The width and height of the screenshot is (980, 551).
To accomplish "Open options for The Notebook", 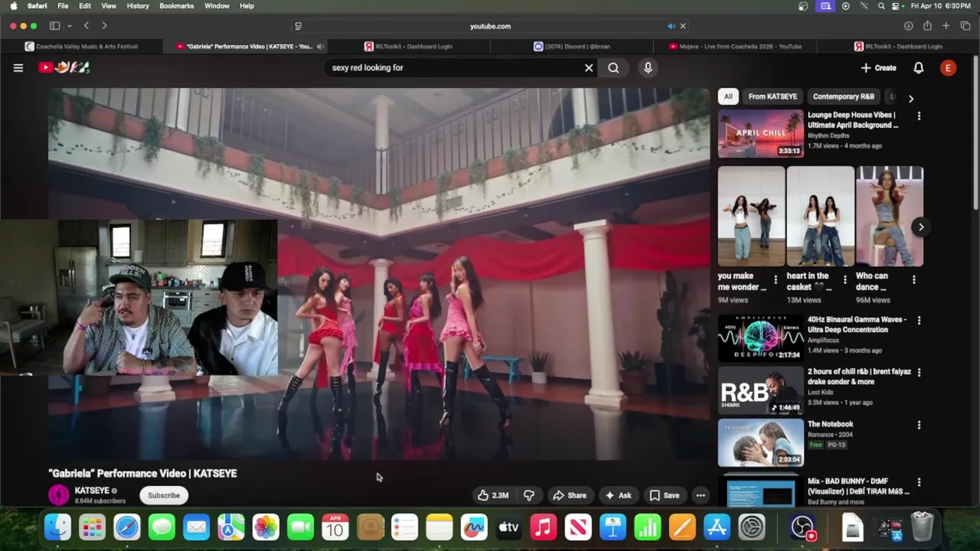I will [919, 425].
